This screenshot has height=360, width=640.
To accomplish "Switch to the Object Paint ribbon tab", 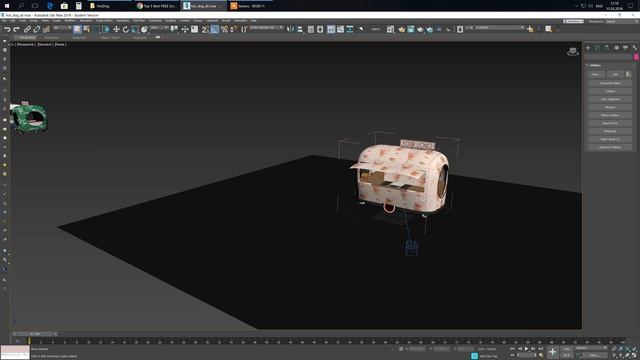I will (110, 38).
